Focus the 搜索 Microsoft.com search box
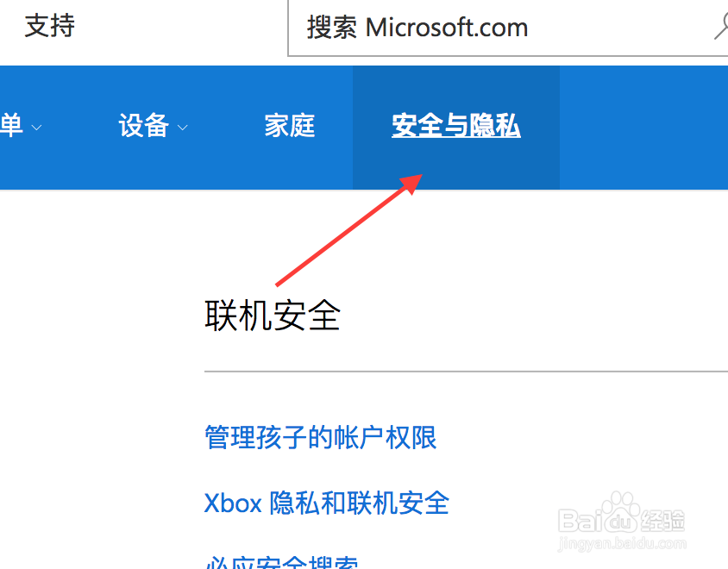This screenshot has height=569, width=728. click(508, 28)
